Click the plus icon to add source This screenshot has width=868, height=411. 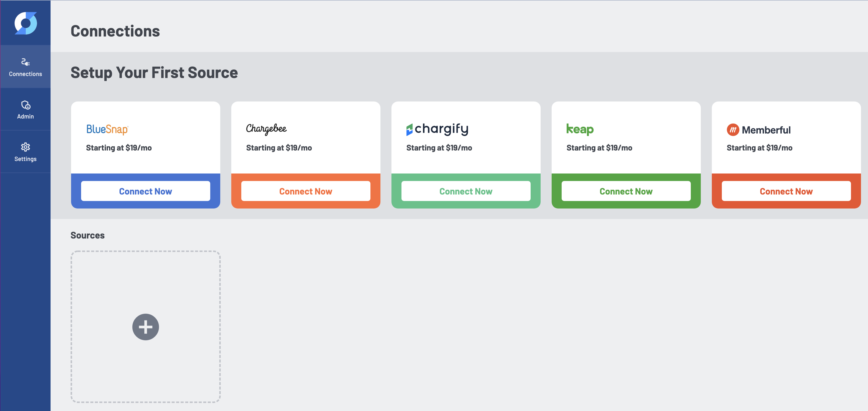146,327
